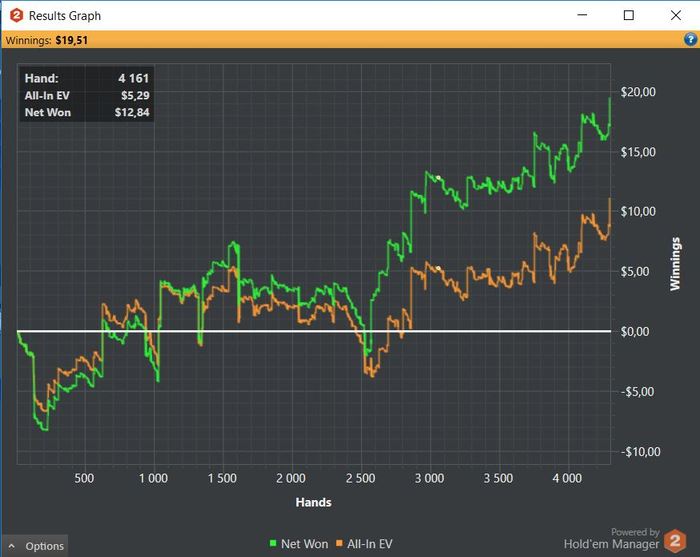Close the Results Graph window
The height and width of the screenshot is (557, 700).
coord(676,15)
